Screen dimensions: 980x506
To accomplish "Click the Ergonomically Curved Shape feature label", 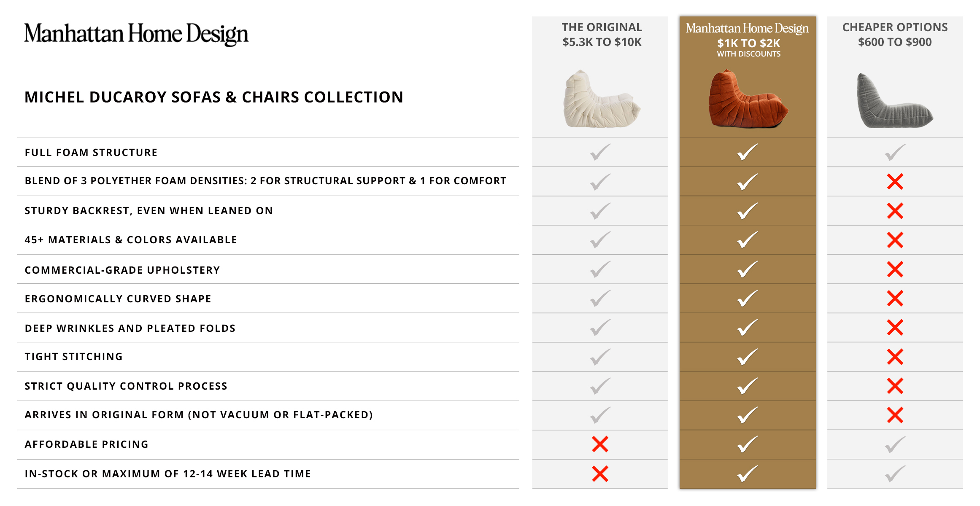I will click(x=118, y=299).
